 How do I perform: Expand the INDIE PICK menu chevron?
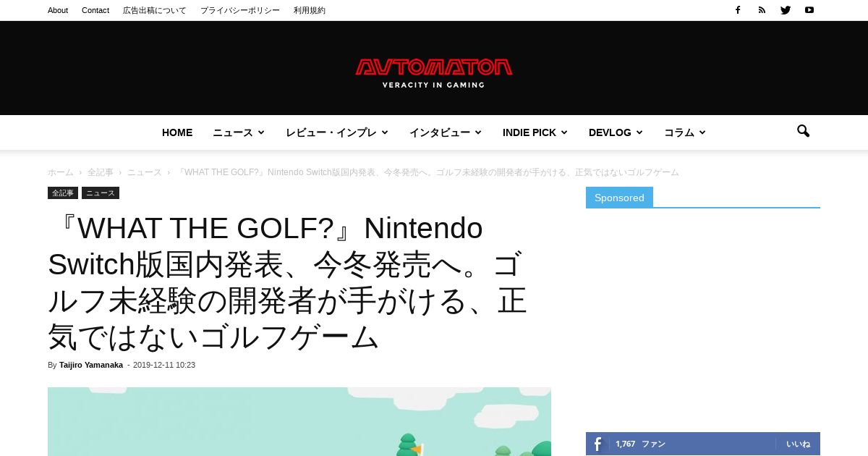point(564,132)
